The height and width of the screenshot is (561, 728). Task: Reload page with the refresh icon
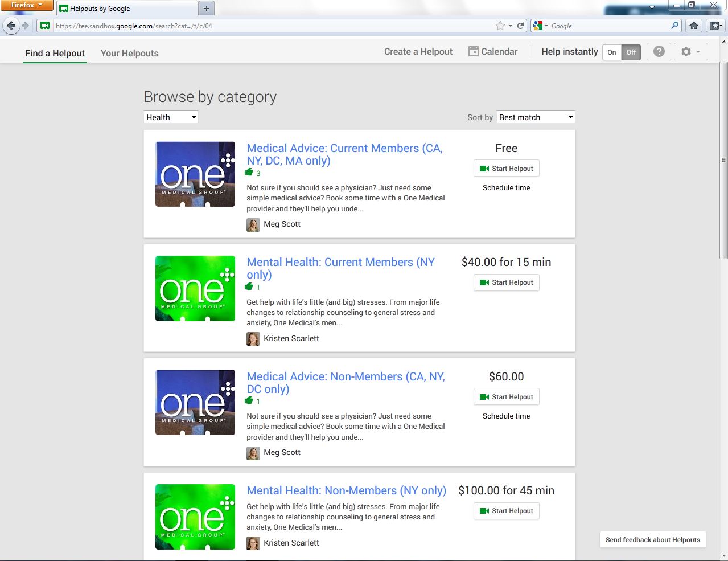pos(520,26)
